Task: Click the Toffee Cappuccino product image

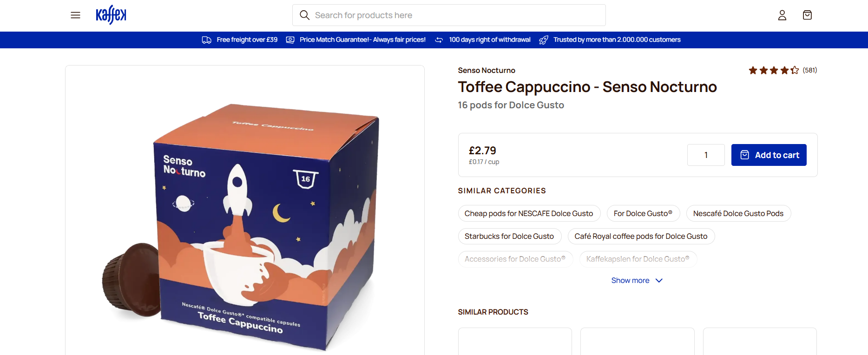Action: click(245, 223)
